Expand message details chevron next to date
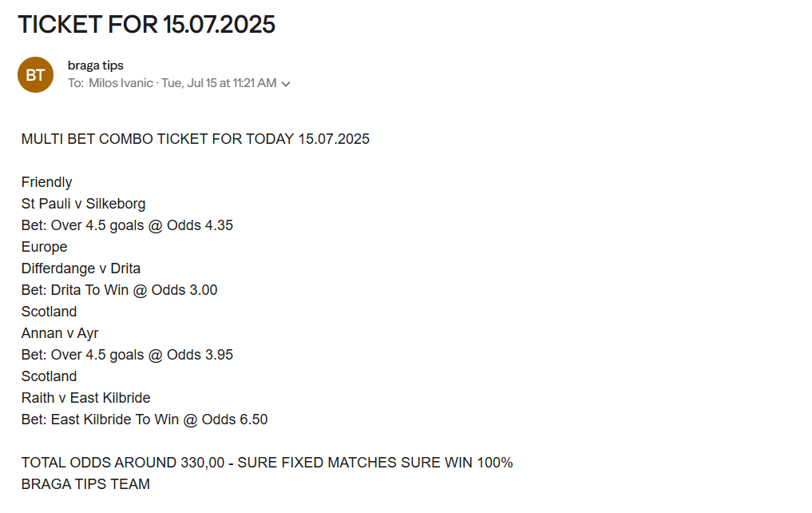 286,83
